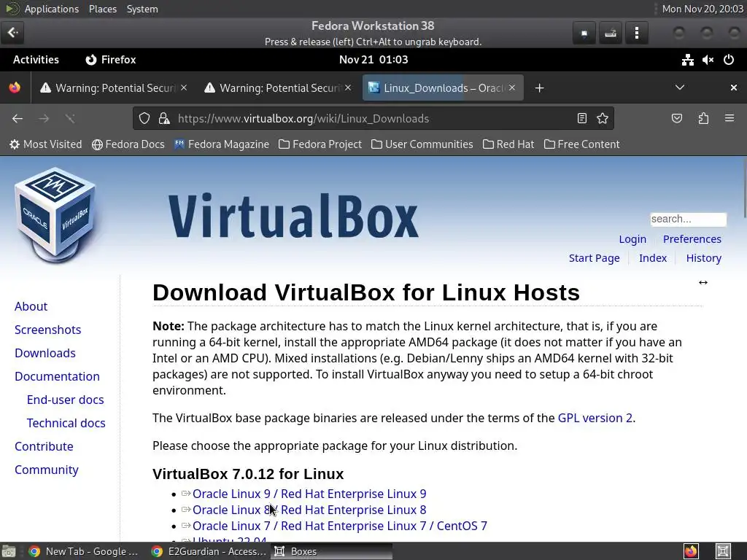
Task: Expand Free Content bookmark folder
Action: click(581, 144)
